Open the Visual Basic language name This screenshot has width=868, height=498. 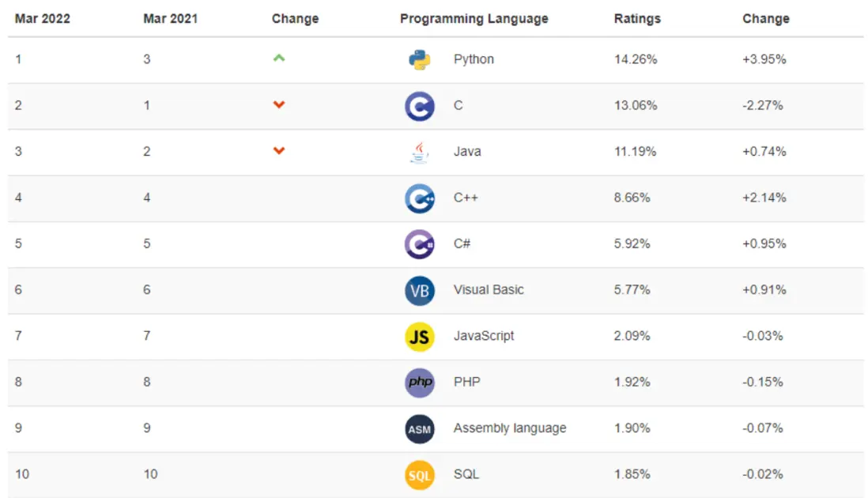[489, 290]
